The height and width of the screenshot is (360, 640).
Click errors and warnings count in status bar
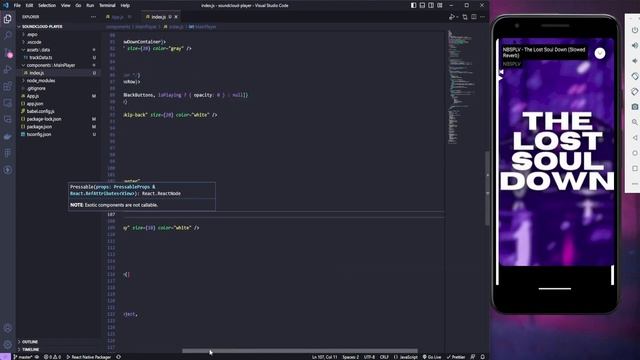tap(52, 357)
